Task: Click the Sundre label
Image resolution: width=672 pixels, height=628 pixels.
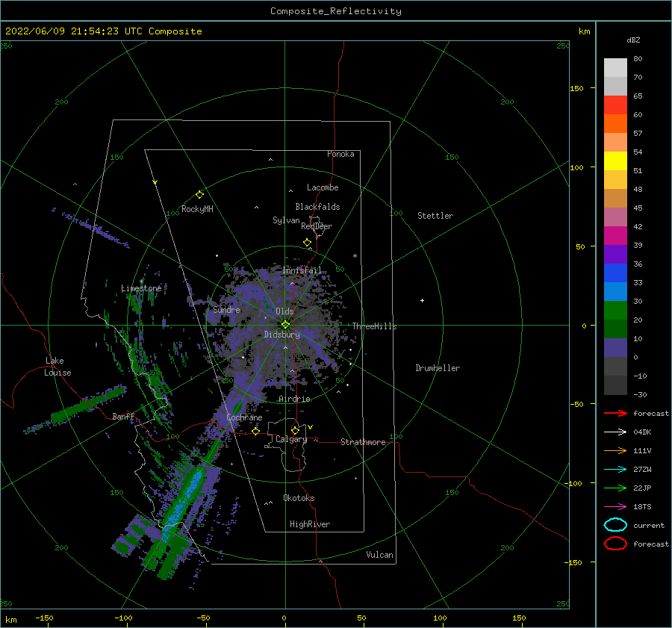Action: [227, 309]
